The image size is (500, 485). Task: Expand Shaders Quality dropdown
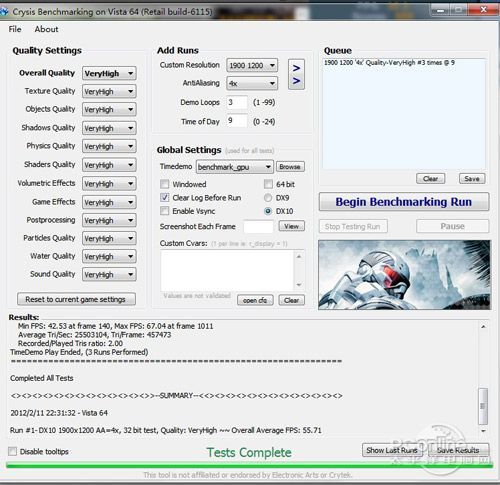(109, 165)
